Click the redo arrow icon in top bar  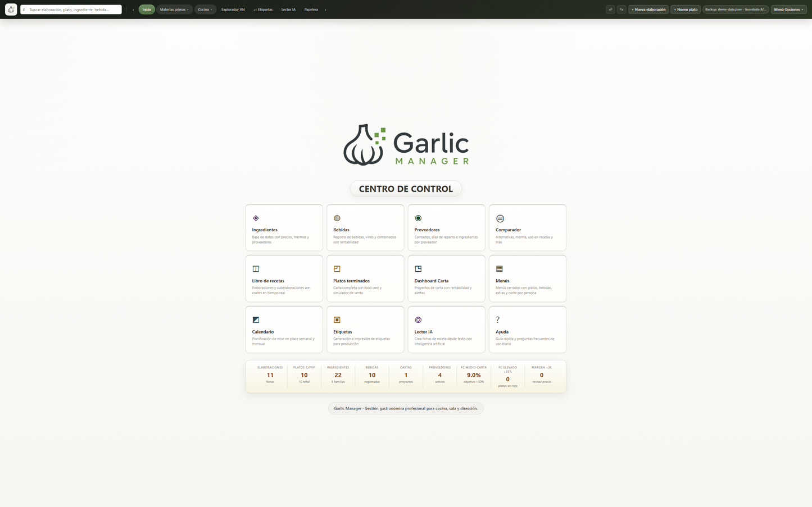622,10
